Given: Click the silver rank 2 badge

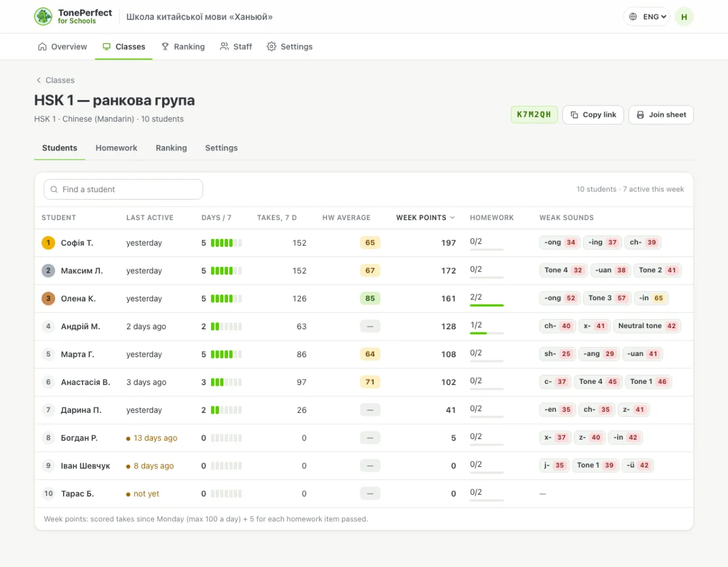Looking at the screenshot, I should [49, 270].
